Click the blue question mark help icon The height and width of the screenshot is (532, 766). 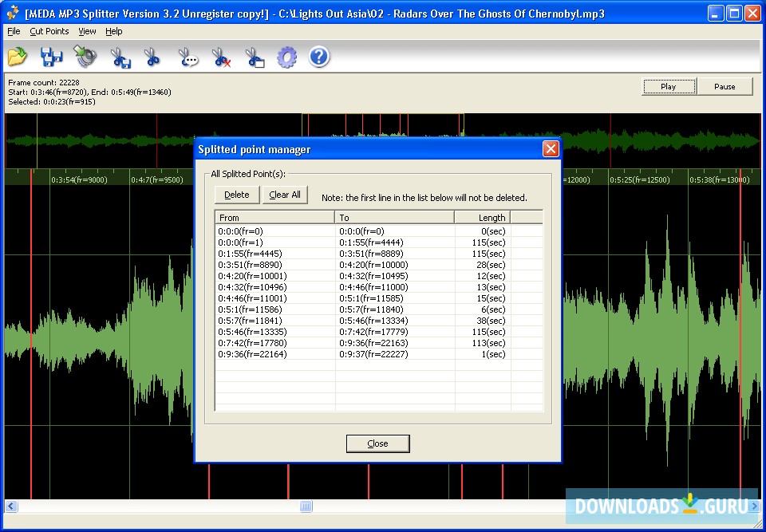click(319, 57)
